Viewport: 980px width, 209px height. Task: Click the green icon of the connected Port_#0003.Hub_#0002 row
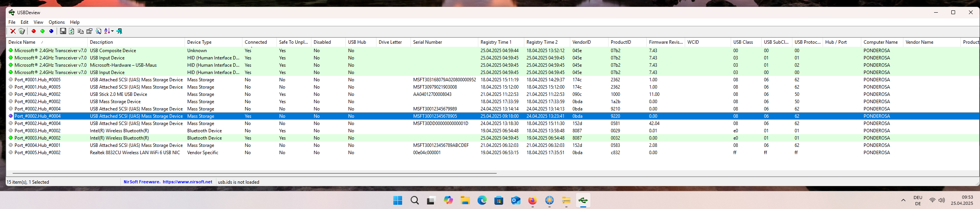point(11,138)
